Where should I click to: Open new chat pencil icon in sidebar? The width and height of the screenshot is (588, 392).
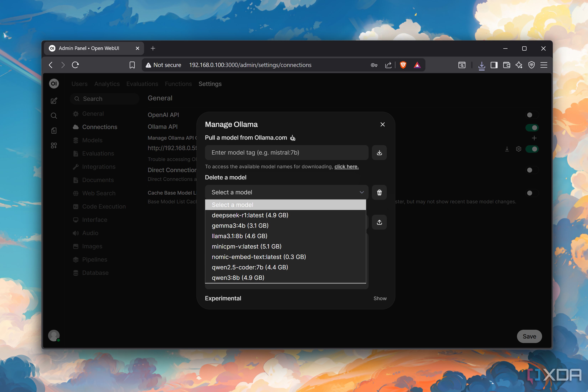point(54,101)
